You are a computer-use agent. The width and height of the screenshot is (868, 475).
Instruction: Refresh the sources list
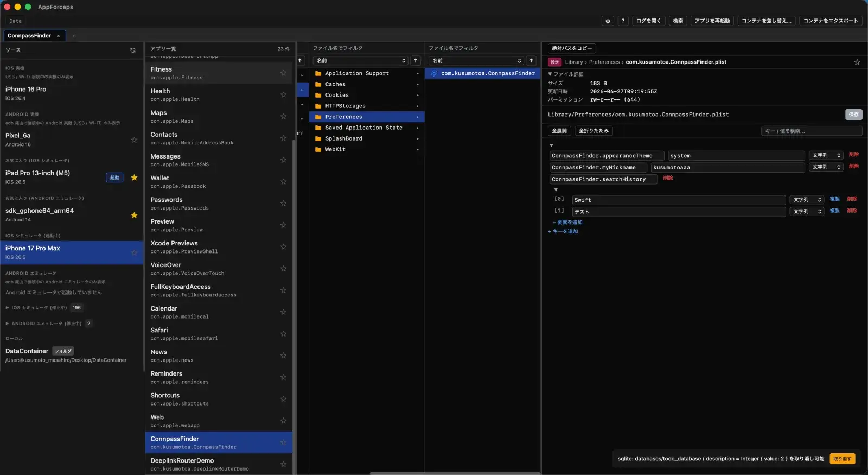tap(133, 50)
